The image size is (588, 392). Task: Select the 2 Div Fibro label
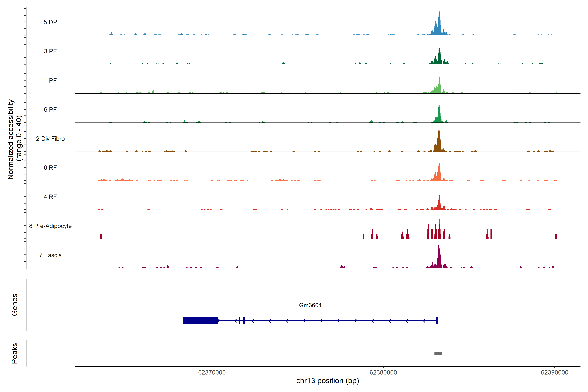[50, 139]
